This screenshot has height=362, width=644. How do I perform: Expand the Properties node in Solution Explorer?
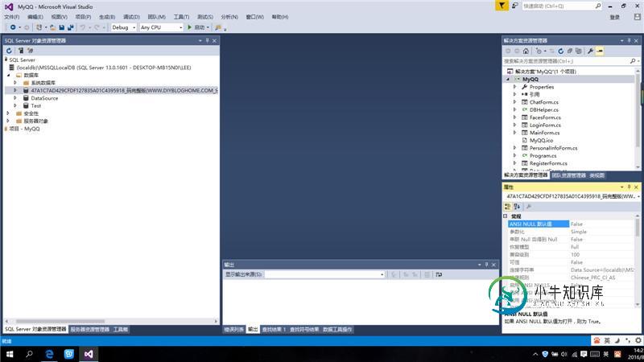(514, 87)
